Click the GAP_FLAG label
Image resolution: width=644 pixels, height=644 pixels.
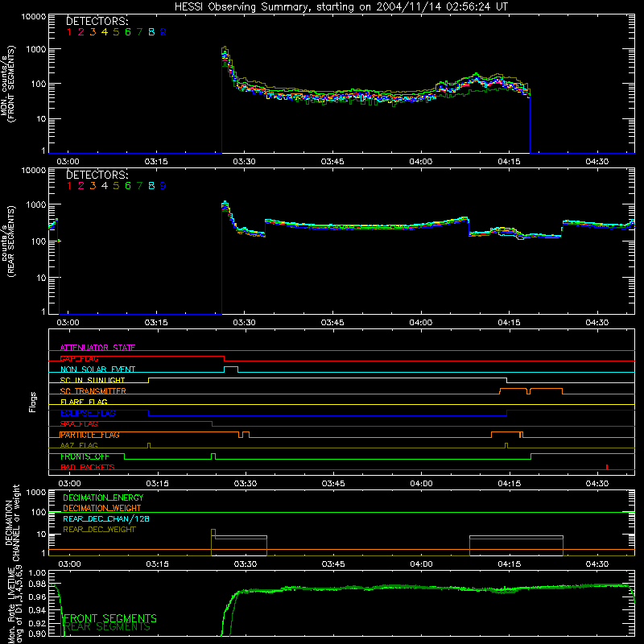point(79,358)
